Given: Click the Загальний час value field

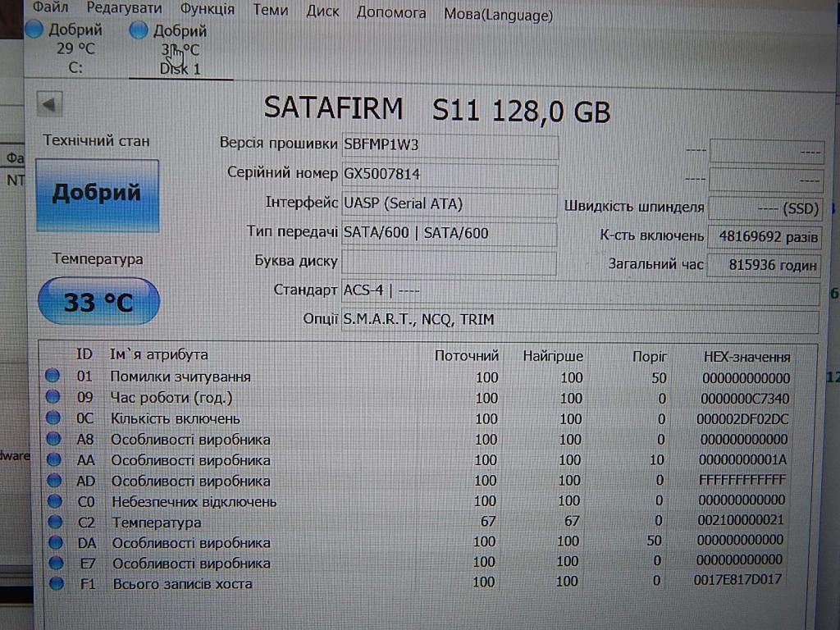Looking at the screenshot, I should (x=763, y=265).
